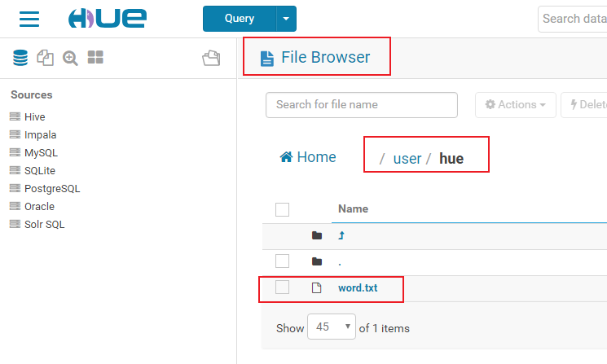Image resolution: width=607 pixels, height=364 pixels.
Task: Select MySQL source
Action: 41,153
